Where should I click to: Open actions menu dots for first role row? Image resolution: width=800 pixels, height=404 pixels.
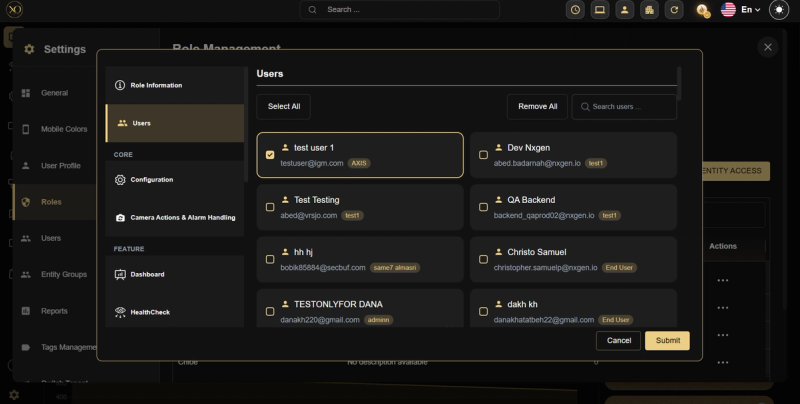(x=722, y=280)
